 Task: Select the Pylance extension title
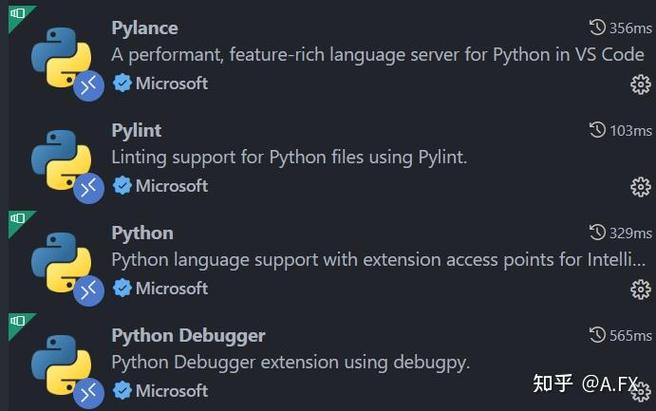tap(143, 28)
